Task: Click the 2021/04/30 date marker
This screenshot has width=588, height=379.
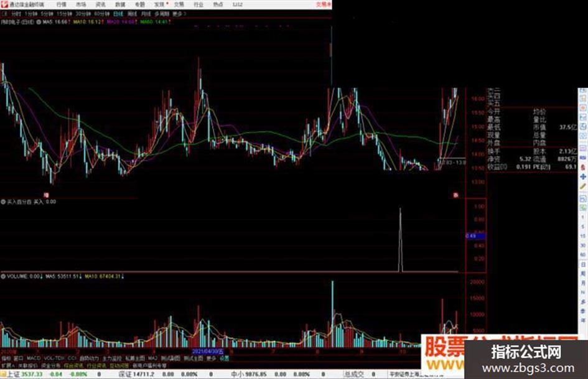Action: tap(208, 352)
